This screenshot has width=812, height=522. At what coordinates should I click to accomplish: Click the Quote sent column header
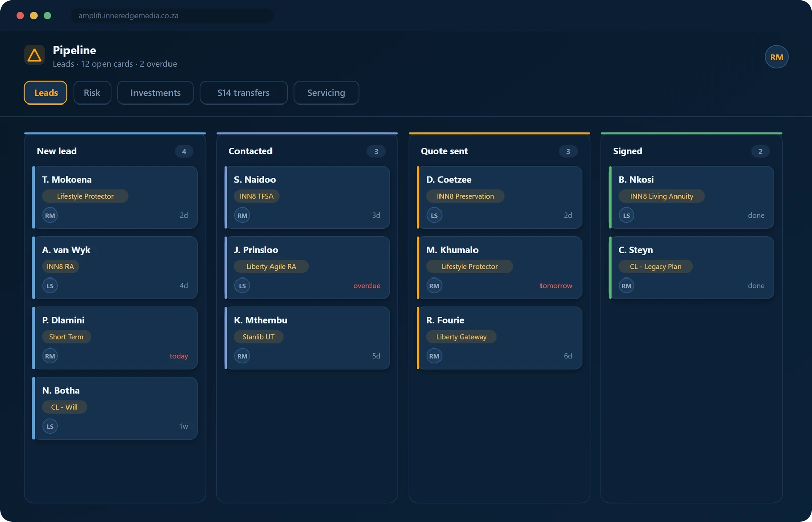[445, 151]
